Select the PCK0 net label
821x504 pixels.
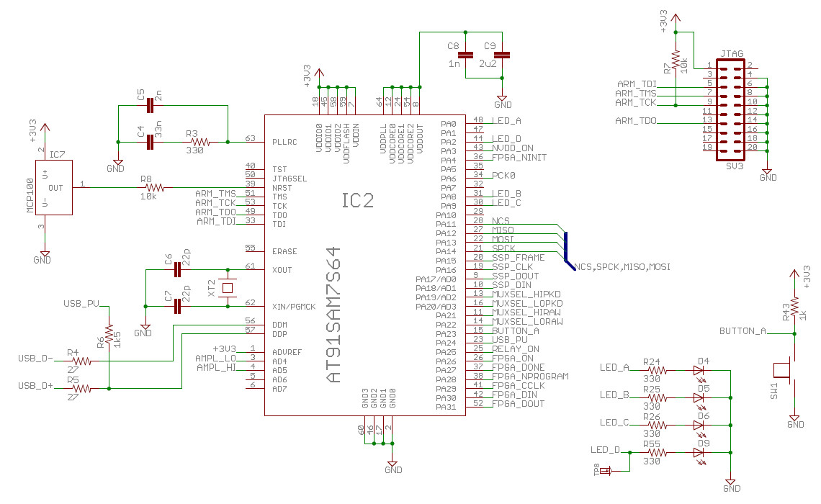click(503, 176)
